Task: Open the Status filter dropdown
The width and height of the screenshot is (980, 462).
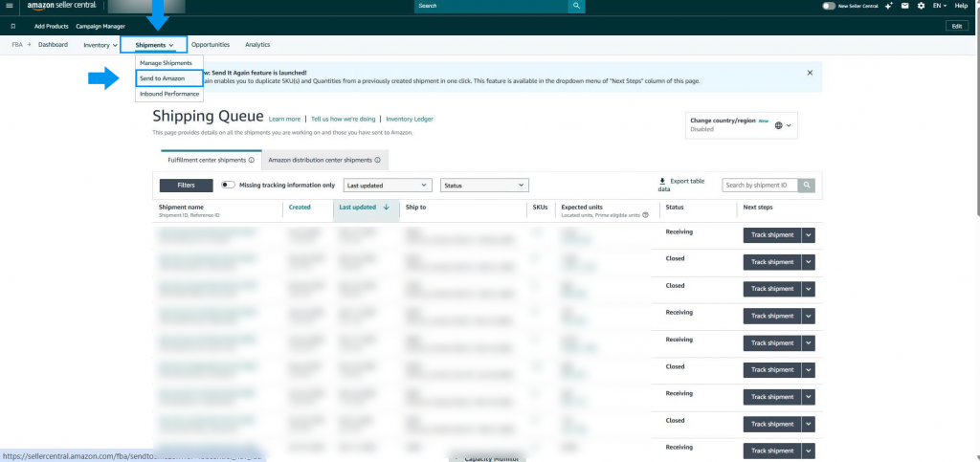Action: point(483,185)
